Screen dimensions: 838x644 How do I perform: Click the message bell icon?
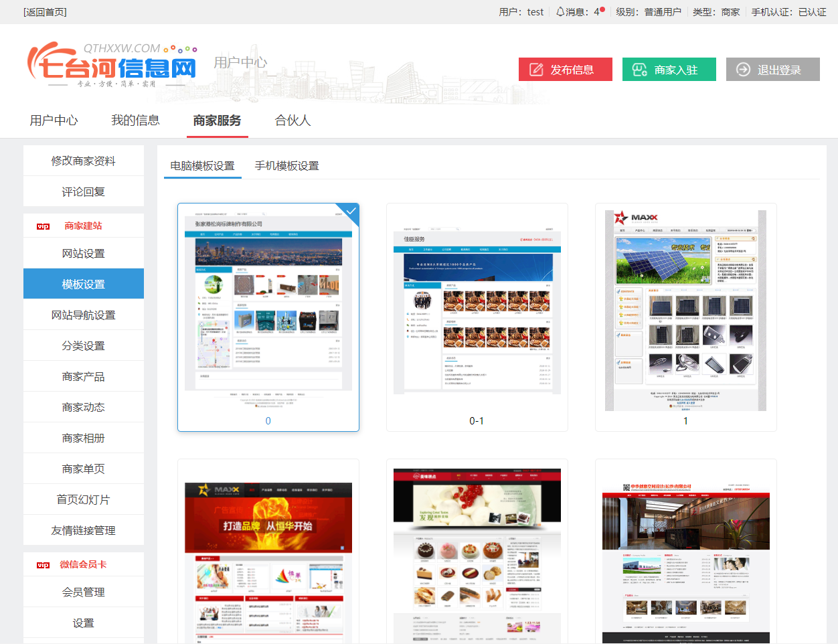point(560,12)
